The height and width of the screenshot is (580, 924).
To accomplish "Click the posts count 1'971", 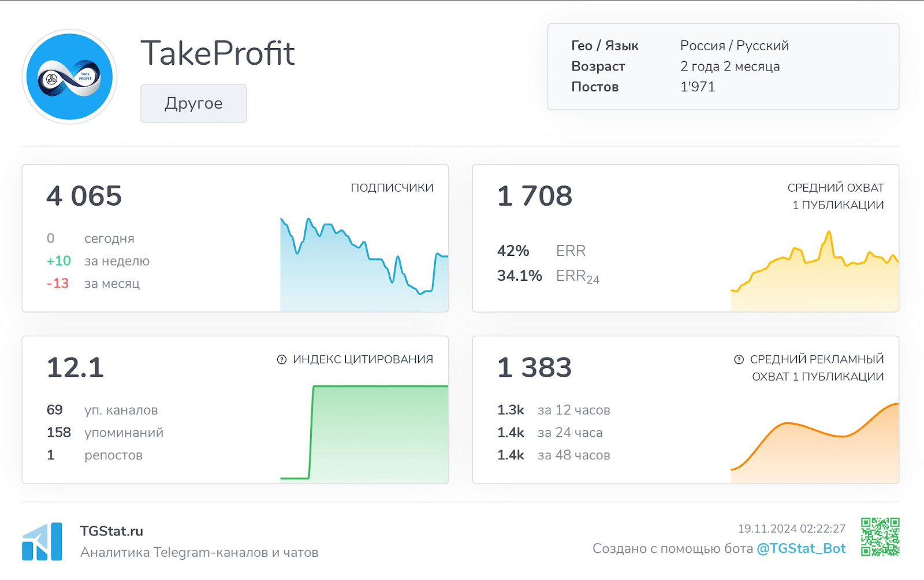I will [x=698, y=87].
